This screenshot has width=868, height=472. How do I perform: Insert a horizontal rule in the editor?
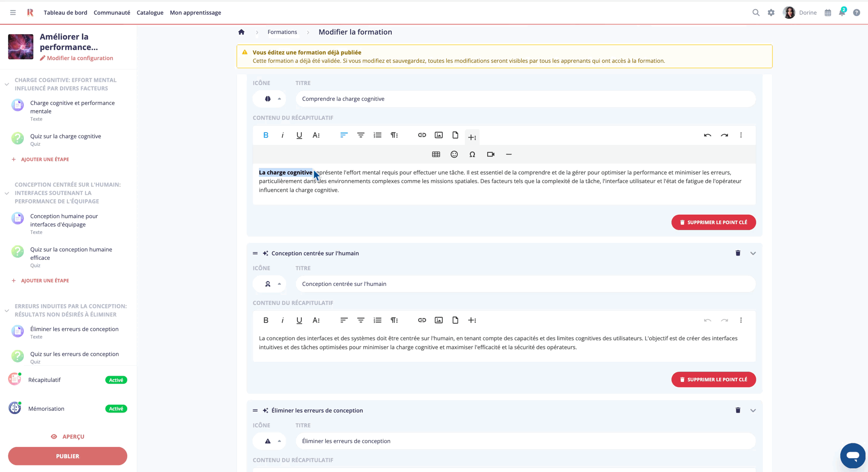[x=509, y=154]
